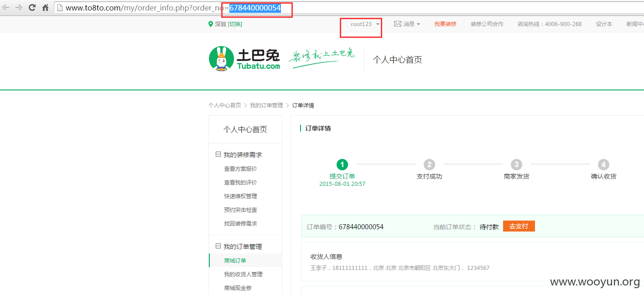Click the page icon in address bar

click(60, 8)
